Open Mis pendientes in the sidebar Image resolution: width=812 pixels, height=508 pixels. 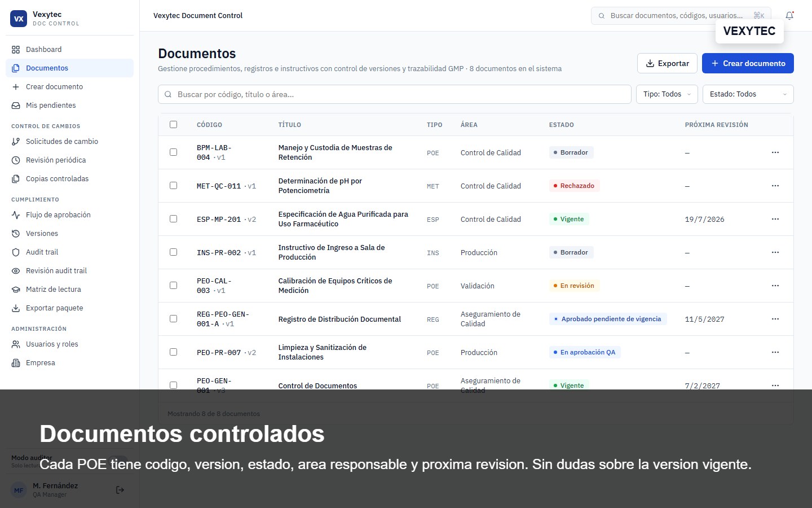coord(70,106)
